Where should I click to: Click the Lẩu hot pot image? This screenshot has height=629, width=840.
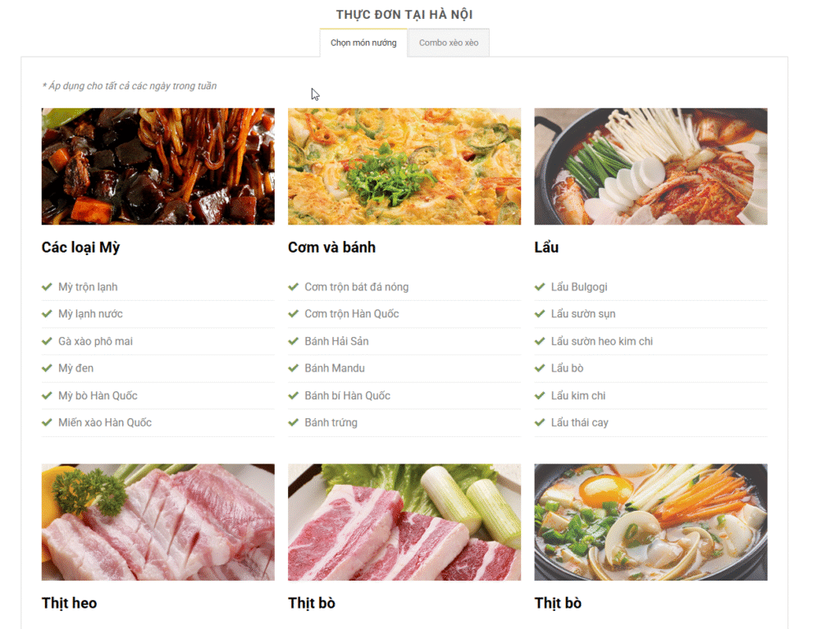point(651,166)
